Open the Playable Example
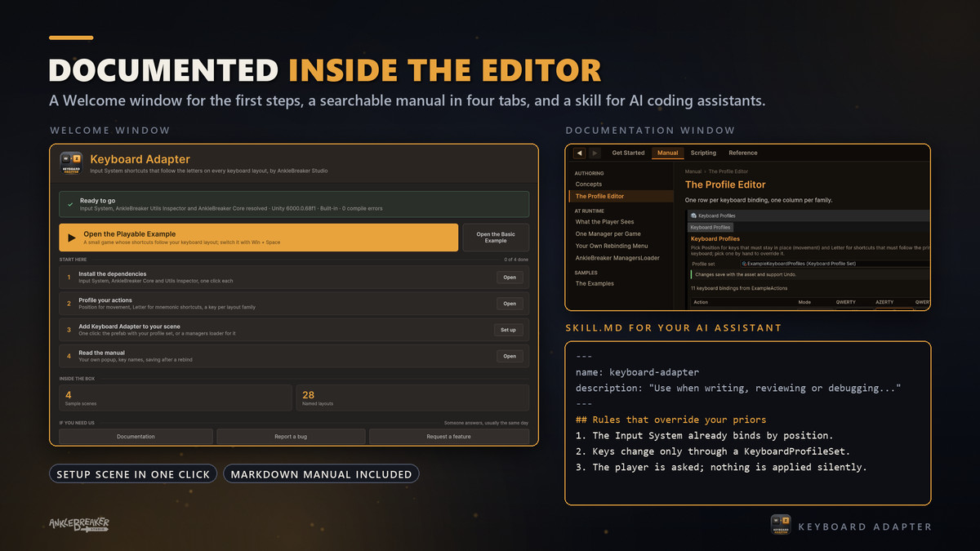980x551 pixels. (258, 238)
